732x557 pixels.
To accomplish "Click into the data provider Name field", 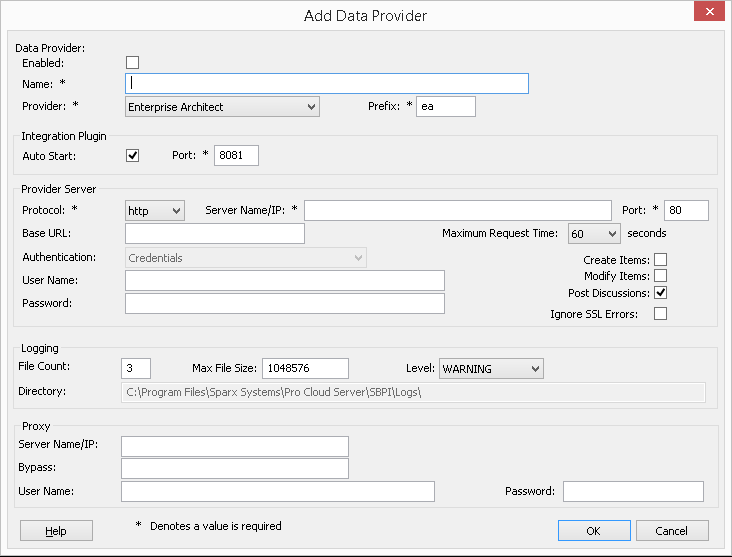I will coord(327,84).
